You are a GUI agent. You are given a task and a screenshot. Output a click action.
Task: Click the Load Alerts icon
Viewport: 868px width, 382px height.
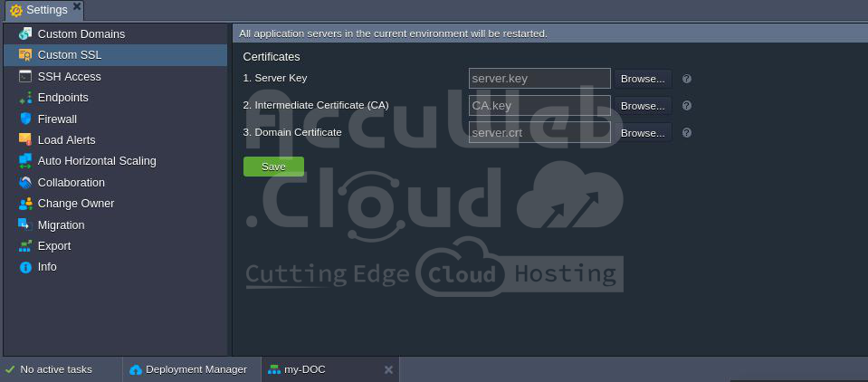(25, 139)
